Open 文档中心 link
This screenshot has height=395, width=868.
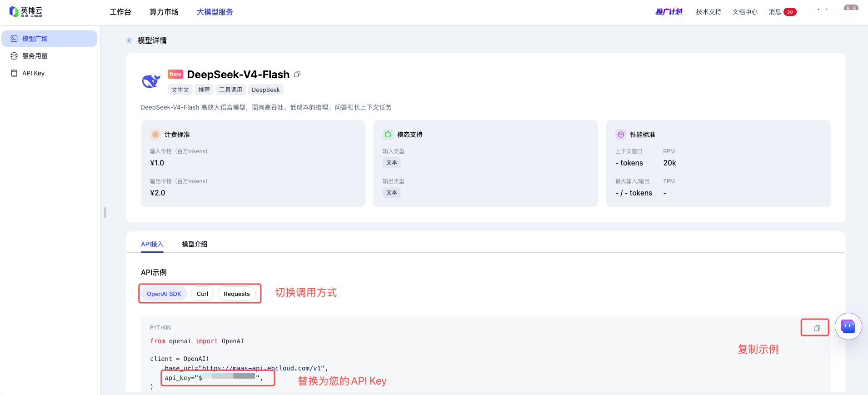745,12
